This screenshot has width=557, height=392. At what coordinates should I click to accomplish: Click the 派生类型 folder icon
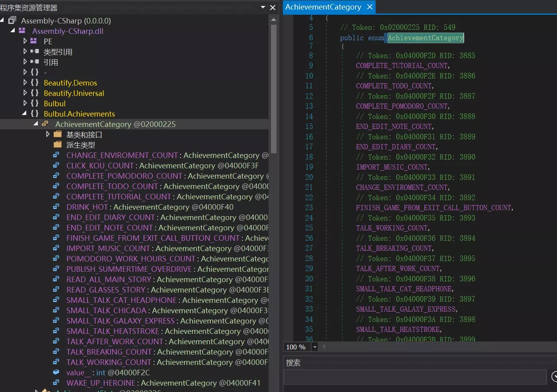click(58, 144)
